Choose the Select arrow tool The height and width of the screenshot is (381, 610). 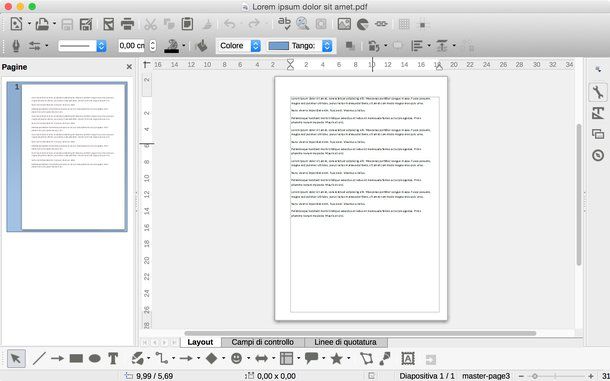tap(16, 358)
